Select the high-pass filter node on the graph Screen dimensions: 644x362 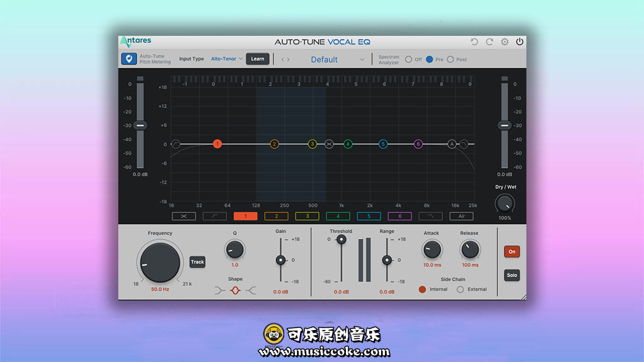tap(176, 144)
